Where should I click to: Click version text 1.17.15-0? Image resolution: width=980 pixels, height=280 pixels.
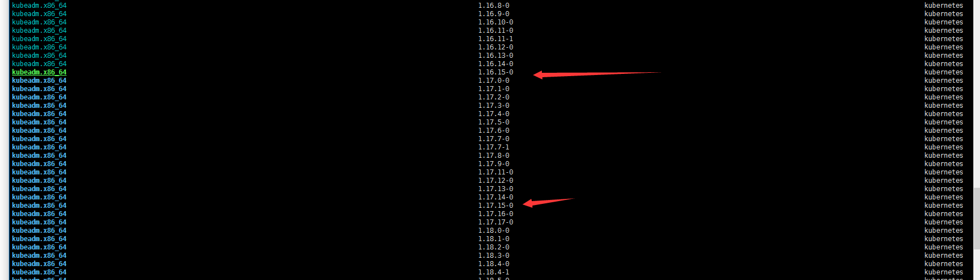pyautogui.click(x=496, y=206)
